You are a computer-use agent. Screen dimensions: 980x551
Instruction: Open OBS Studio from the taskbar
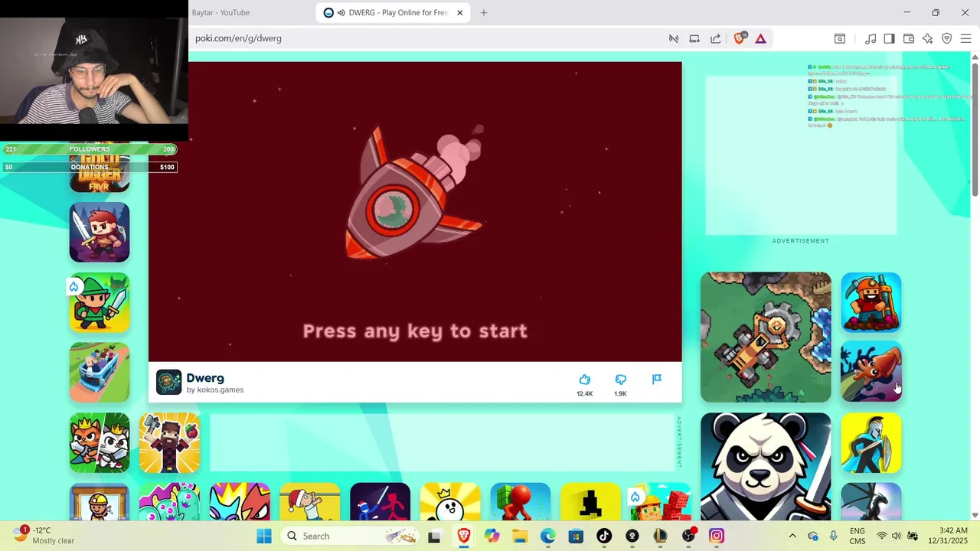point(689,536)
